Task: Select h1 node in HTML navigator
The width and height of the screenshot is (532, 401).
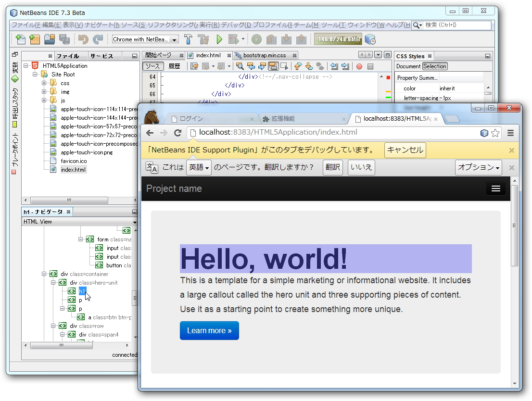Action: tap(82, 291)
